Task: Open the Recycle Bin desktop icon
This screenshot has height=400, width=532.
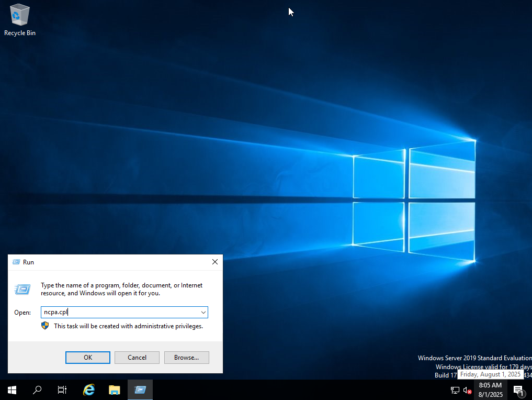Action: [x=20, y=16]
